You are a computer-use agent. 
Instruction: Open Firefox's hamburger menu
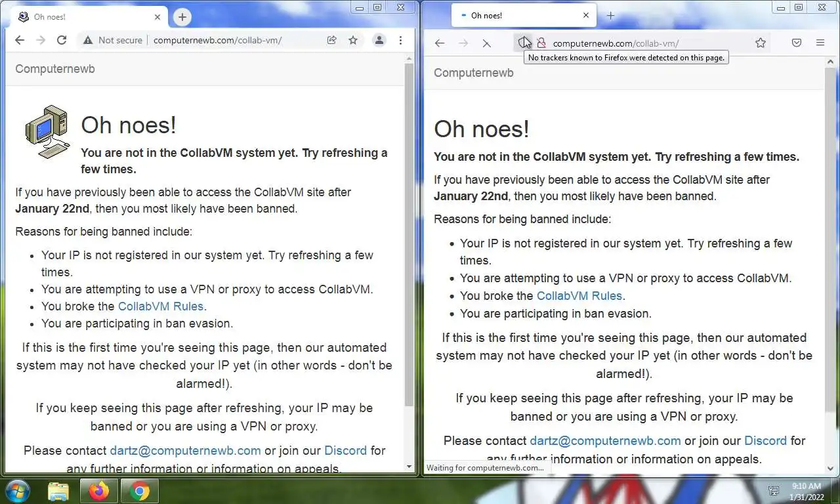point(820,43)
